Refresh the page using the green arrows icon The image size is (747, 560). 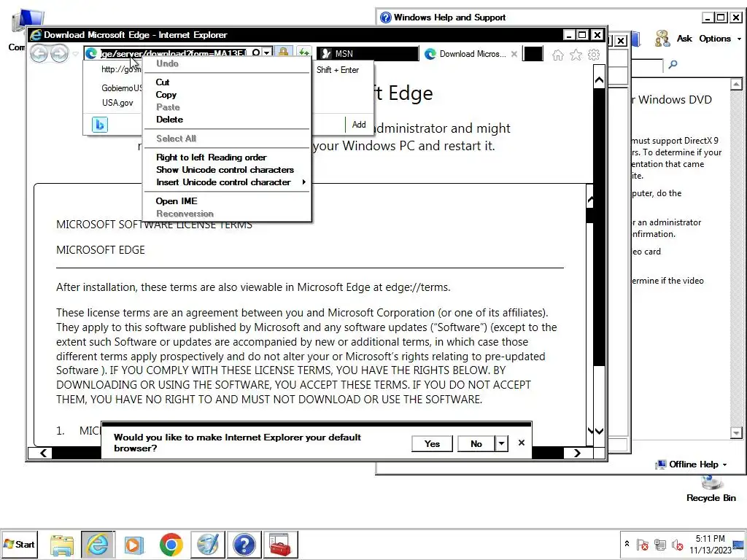pos(303,52)
